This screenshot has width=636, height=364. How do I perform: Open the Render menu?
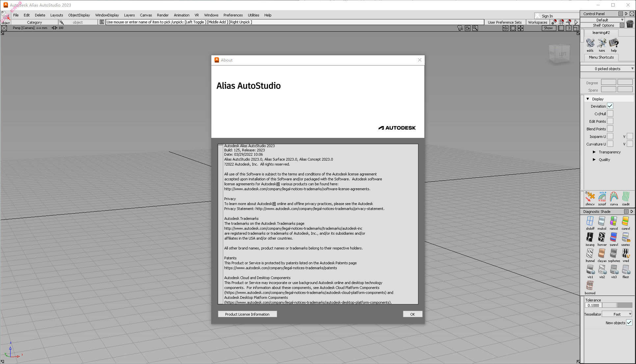coord(163,15)
